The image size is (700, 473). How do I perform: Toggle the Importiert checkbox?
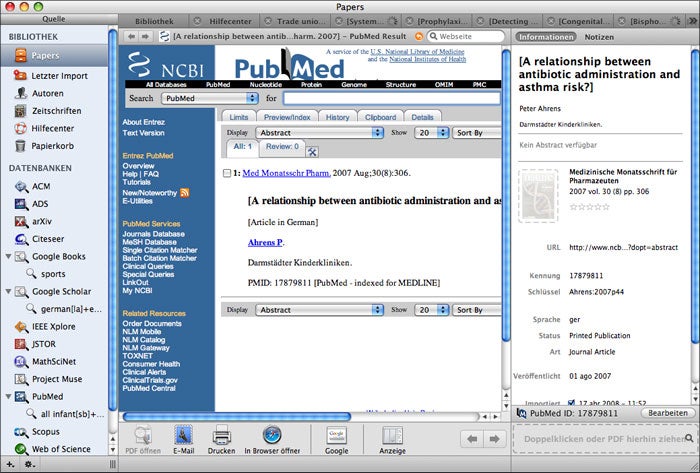[x=571, y=402]
